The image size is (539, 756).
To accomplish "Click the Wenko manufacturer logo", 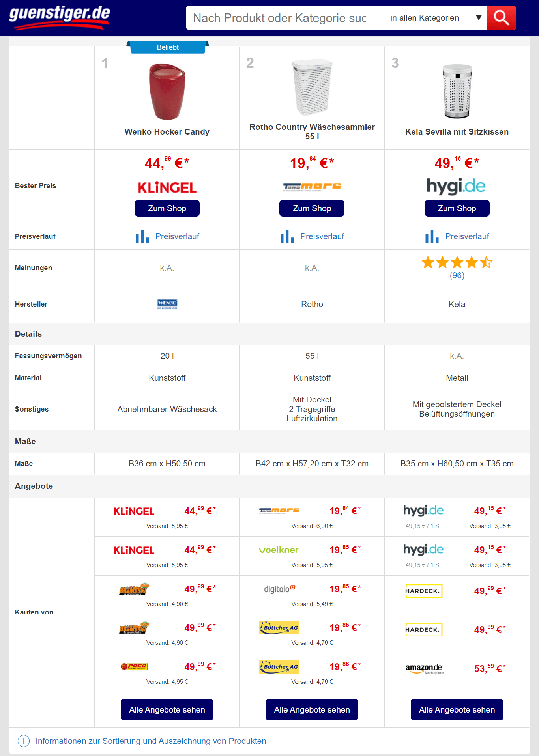I will click(167, 304).
